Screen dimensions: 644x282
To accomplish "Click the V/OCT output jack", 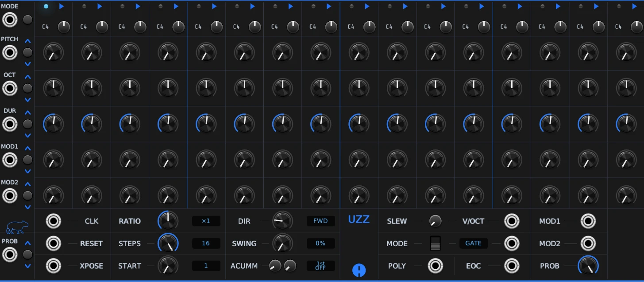I will 512,221.
